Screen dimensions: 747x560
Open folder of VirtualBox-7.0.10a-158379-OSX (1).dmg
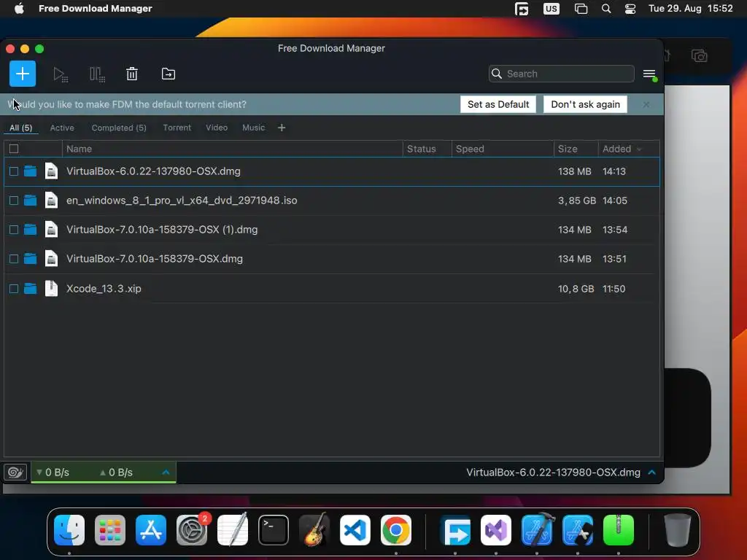pos(30,230)
